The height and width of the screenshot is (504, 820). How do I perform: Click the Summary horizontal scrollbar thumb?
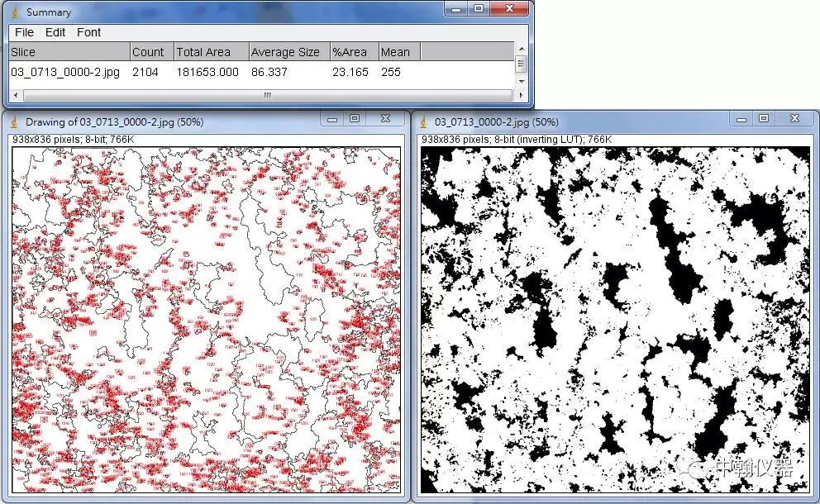pos(266,95)
